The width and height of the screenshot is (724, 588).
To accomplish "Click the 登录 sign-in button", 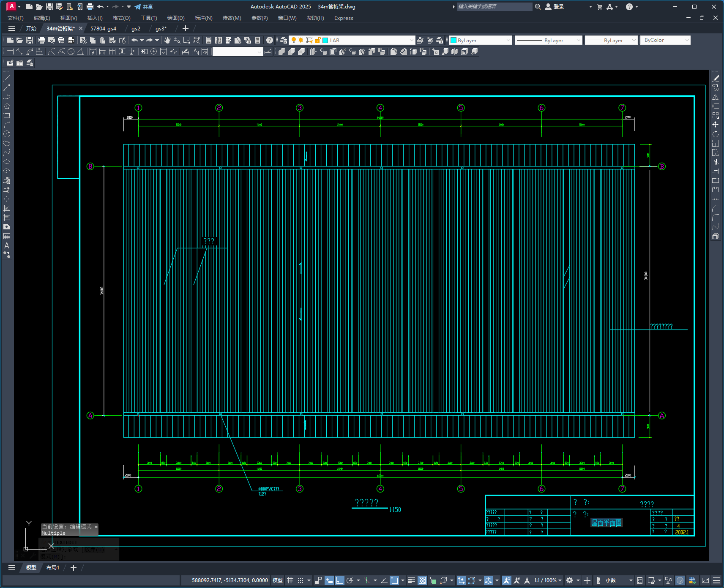I will point(555,7).
